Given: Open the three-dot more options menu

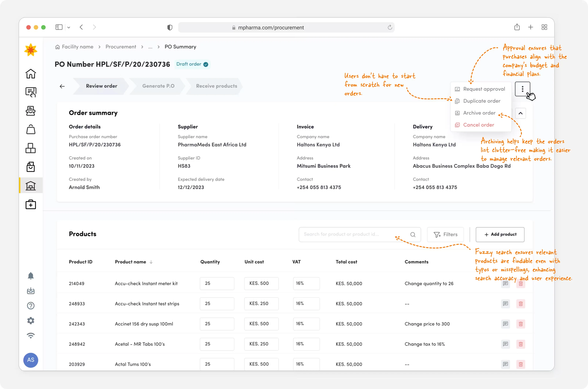Looking at the screenshot, I should (522, 89).
